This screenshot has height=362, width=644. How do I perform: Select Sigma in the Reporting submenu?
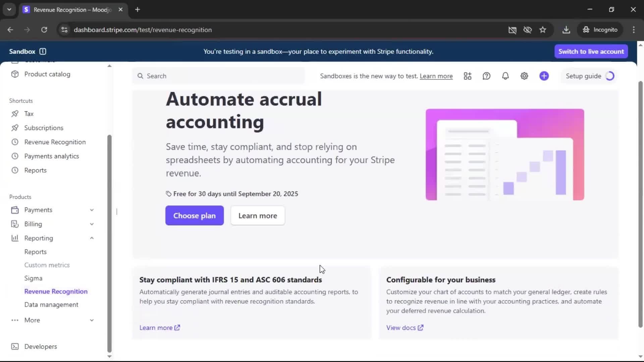[33, 278]
